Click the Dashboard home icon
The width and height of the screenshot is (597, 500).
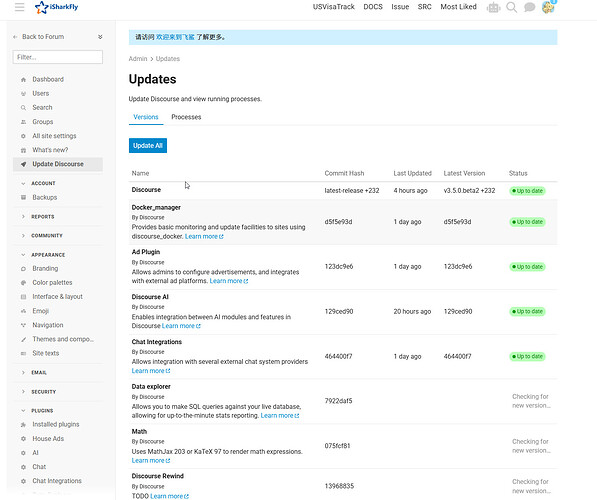23,80
